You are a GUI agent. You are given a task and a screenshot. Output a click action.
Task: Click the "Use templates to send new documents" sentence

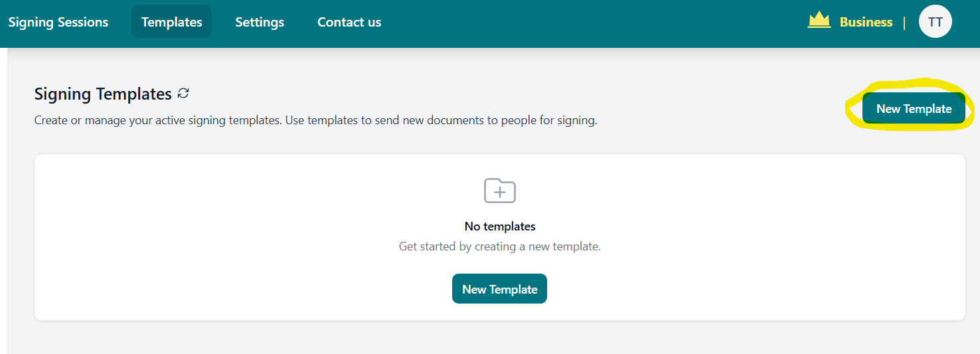441,121
